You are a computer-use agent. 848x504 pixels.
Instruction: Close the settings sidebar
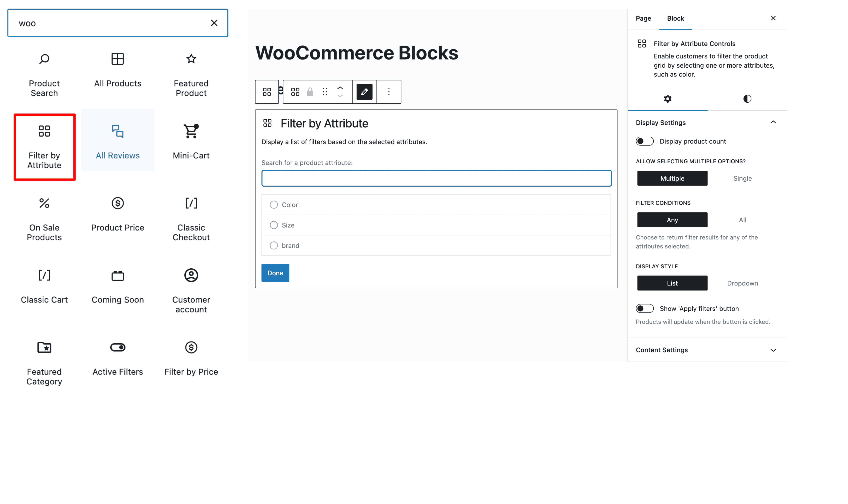coord(773,18)
